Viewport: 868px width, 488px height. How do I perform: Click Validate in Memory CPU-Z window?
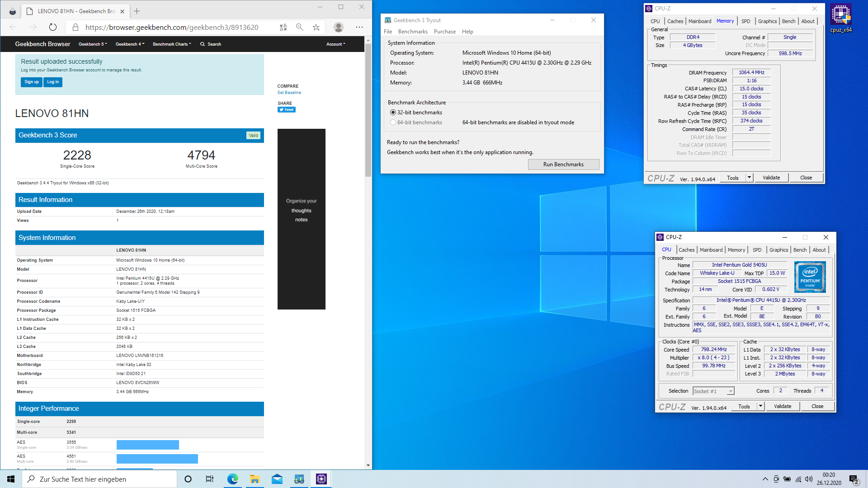pyautogui.click(x=771, y=178)
